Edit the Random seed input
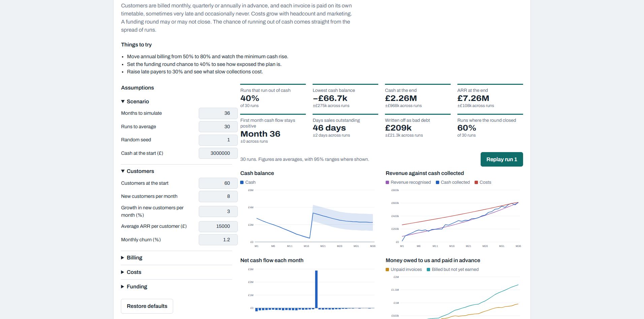The image size is (644, 319). pyautogui.click(x=218, y=140)
